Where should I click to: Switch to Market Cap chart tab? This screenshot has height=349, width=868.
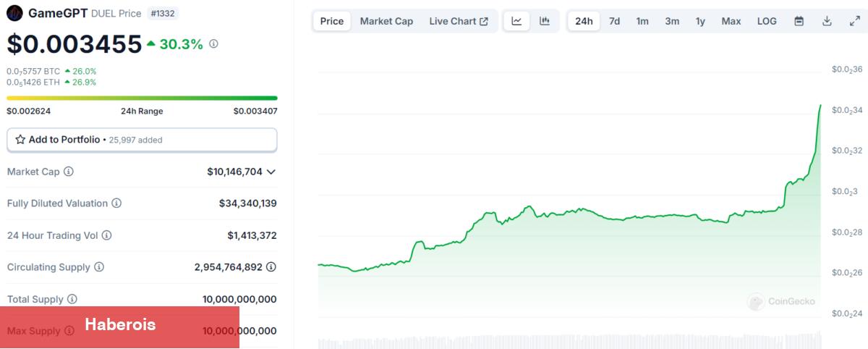coord(386,21)
